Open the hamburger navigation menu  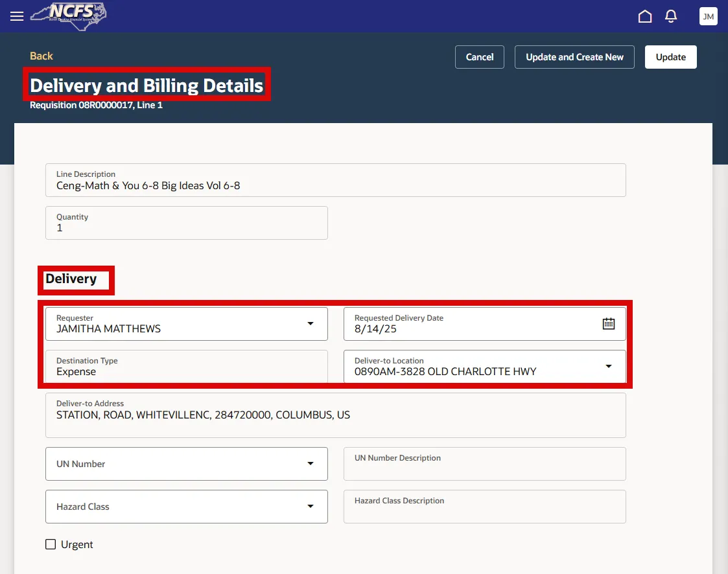point(17,16)
